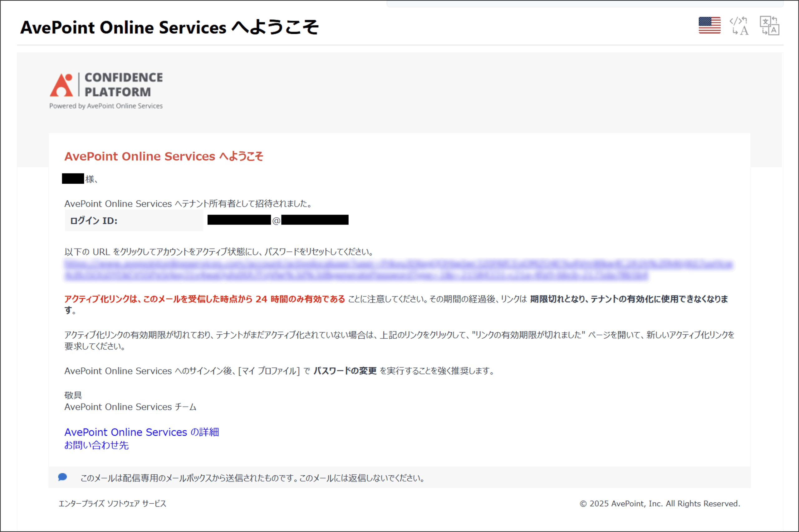Click the redacted recipient name before 様
799x532 pixels.
coord(73,178)
